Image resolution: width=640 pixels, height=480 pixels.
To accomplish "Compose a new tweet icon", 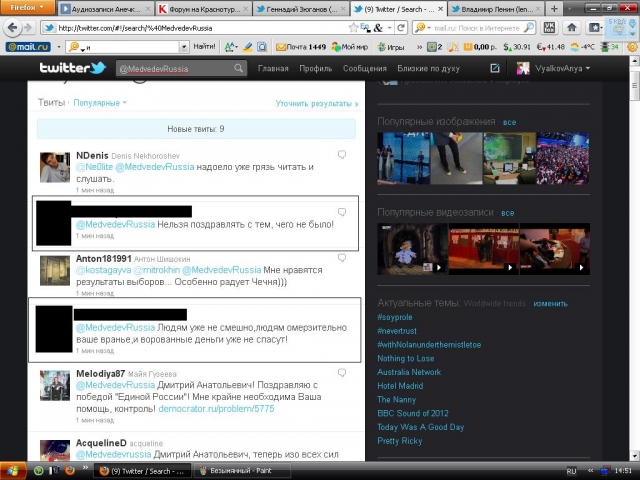I will (495, 68).
